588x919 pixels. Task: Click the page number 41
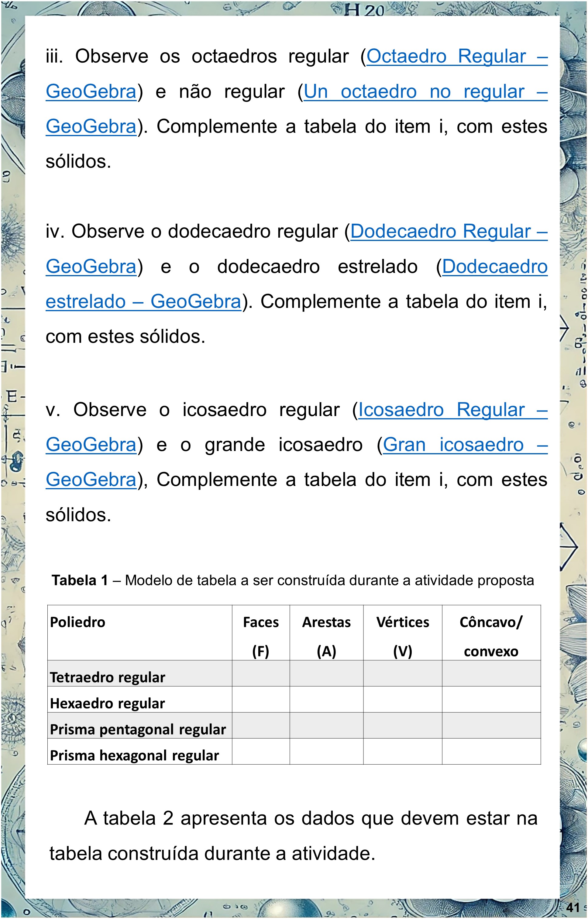573,907
